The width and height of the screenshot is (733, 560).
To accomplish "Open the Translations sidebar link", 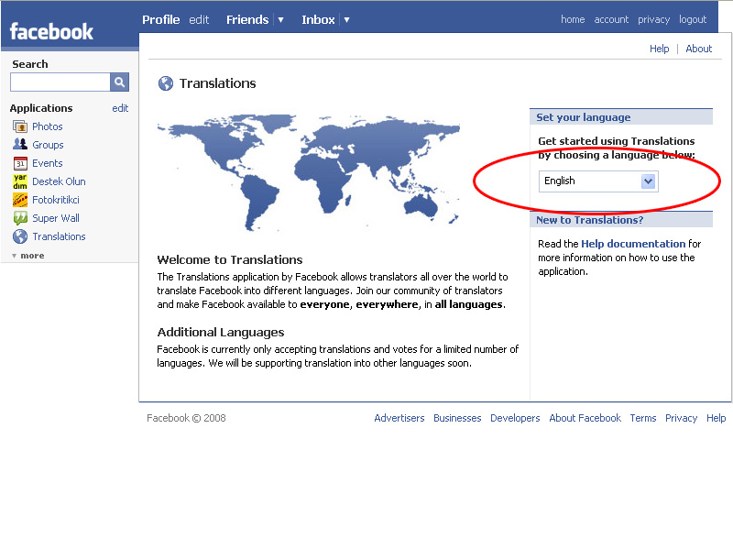I will (59, 236).
